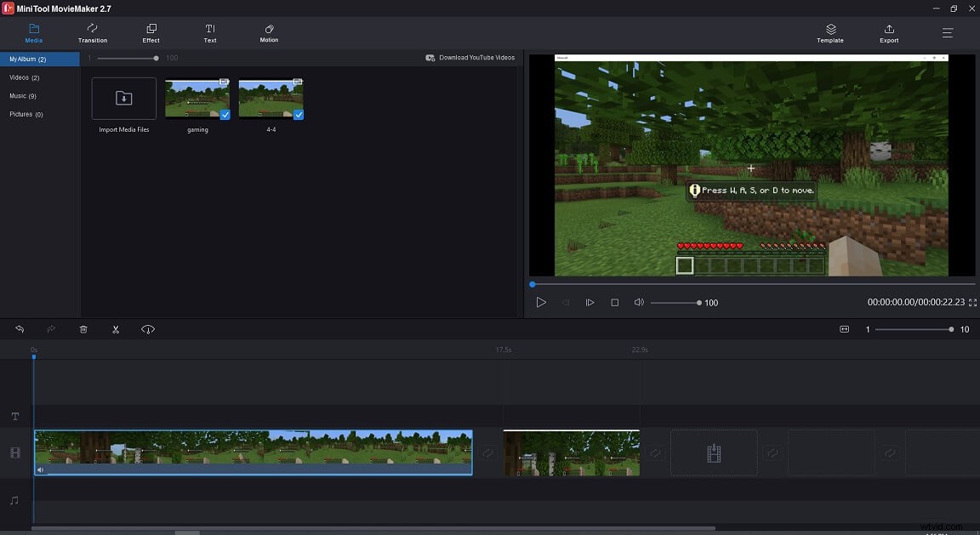This screenshot has height=535, width=980.
Task: Adjust the preview volume slider
Action: 676,302
